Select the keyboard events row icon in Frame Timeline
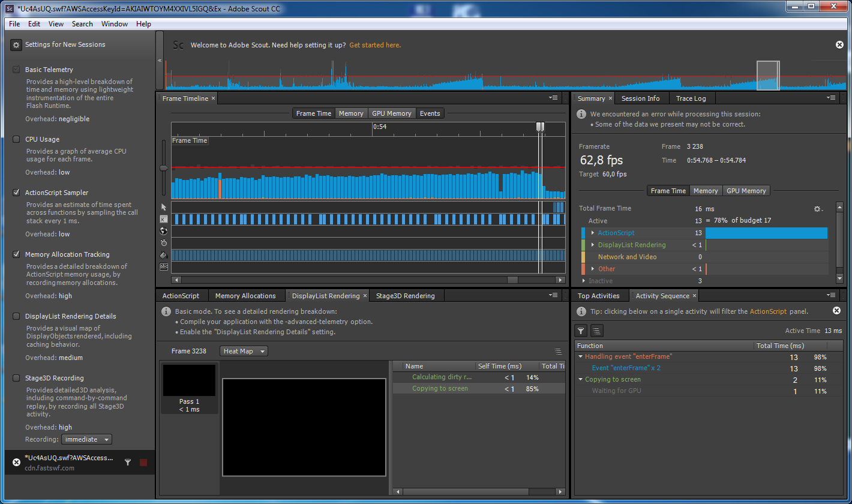Viewport: 852px width, 504px height. pos(164,219)
